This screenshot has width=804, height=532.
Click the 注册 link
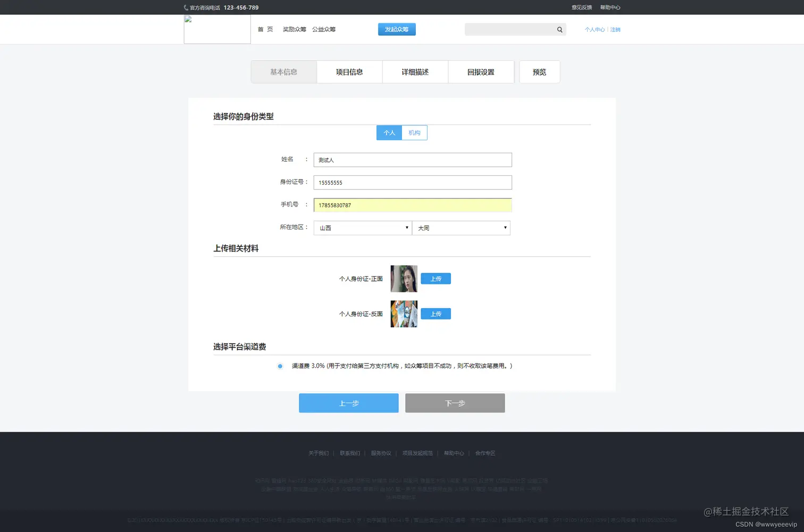(x=615, y=29)
